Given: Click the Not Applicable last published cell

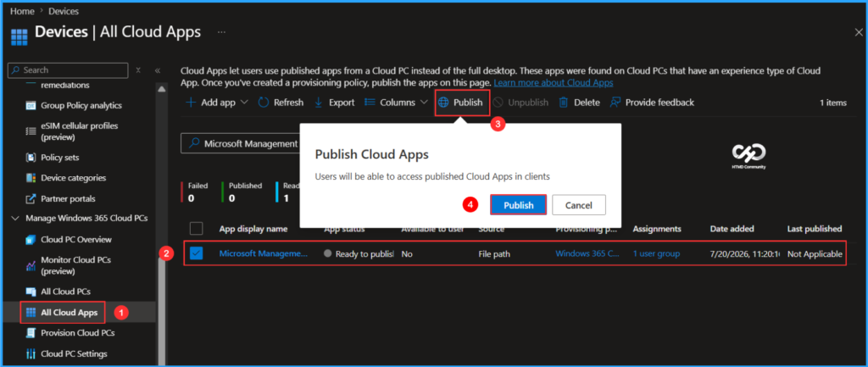Looking at the screenshot, I should 815,253.
